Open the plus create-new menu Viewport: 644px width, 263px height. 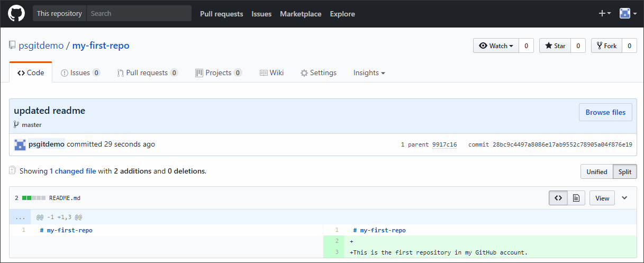[x=604, y=14]
